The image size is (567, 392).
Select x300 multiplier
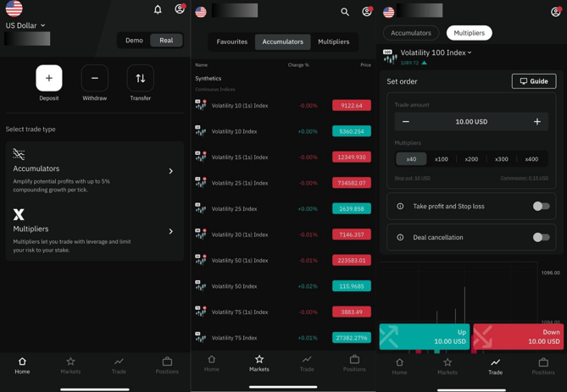502,159
